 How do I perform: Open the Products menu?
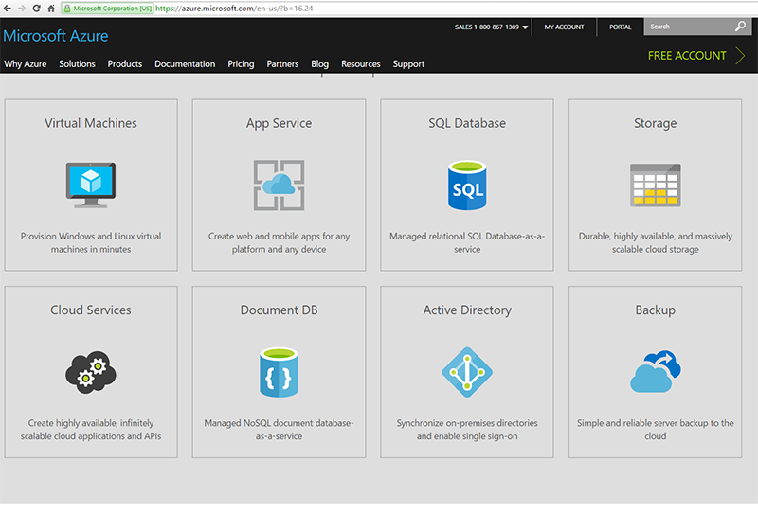pyautogui.click(x=124, y=64)
